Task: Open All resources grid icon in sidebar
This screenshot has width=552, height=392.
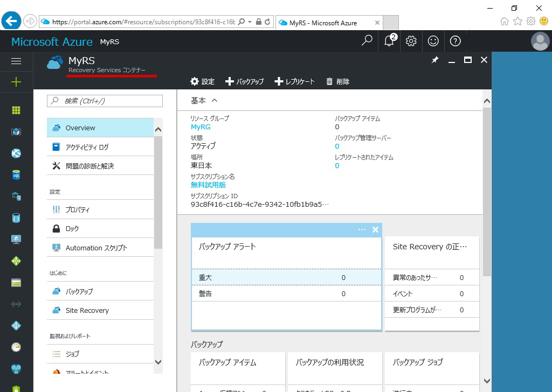Action: pos(16,110)
